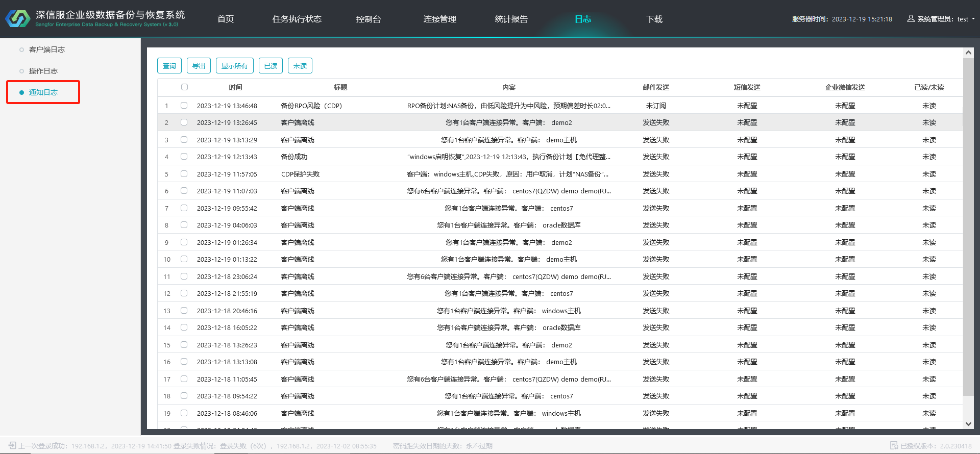The image size is (980, 454).
Task: Check the row 8 checkbox at 04:06:03
Action: point(184,225)
